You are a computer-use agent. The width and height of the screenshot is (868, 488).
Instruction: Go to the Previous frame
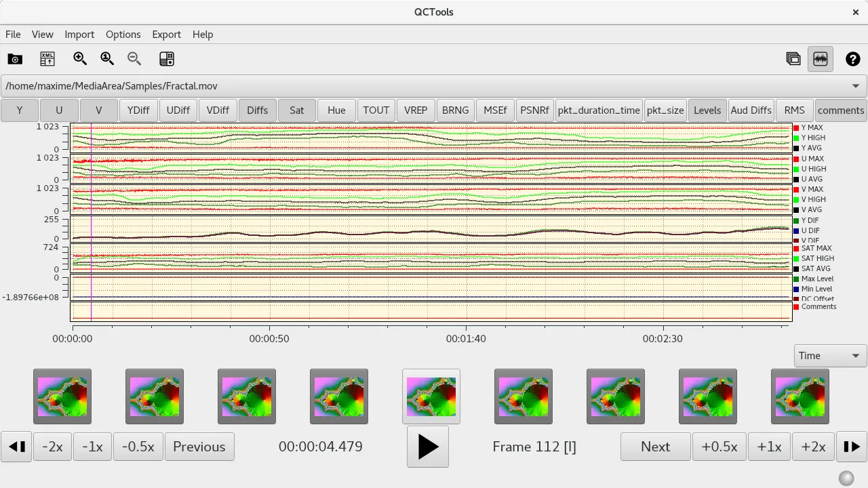[199, 447]
